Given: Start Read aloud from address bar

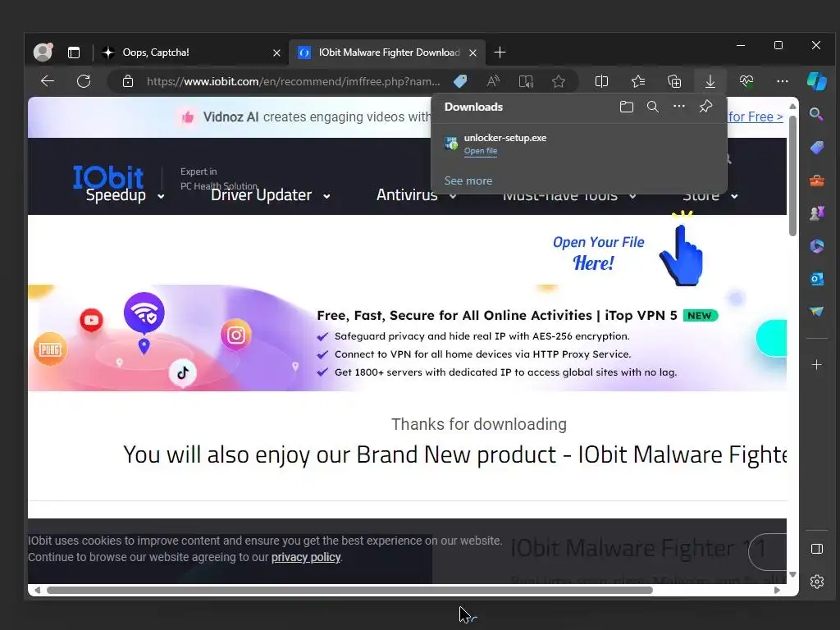Looking at the screenshot, I should pos(493,81).
